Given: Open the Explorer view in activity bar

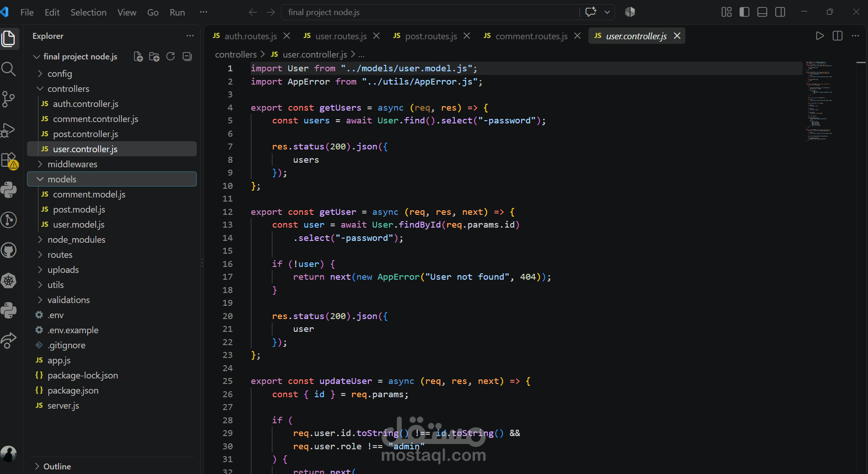Looking at the screenshot, I should tap(9, 38).
